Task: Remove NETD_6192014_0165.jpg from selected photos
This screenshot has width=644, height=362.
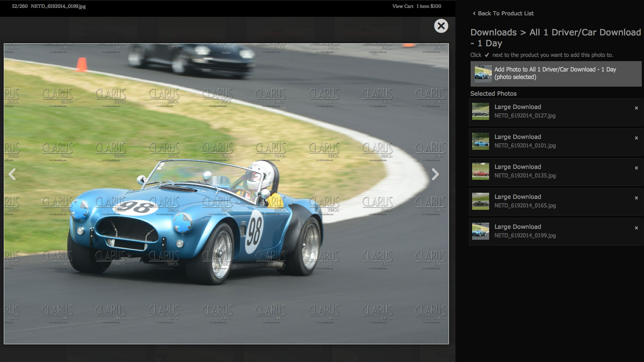Action: (x=636, y=198)
